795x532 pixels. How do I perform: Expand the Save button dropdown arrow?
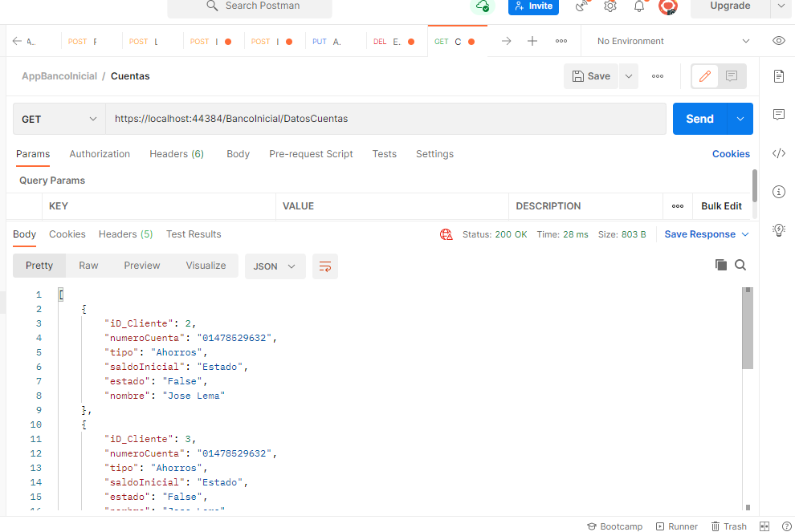pyautogui.click(x=629, y=76)
